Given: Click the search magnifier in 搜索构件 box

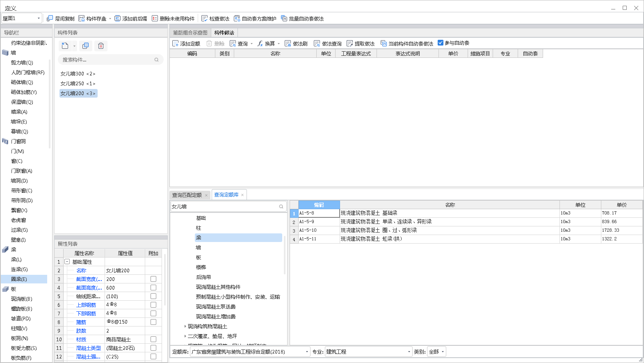Looking at the screenshot, I should tap(156, 60).
